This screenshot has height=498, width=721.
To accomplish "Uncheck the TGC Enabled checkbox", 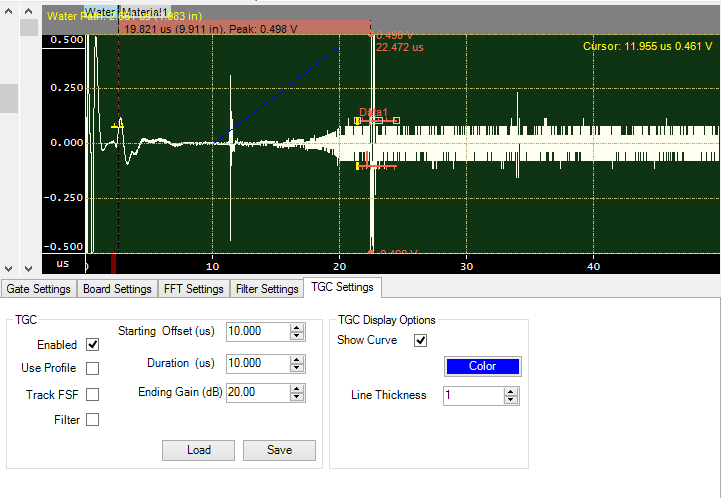I will click(93, 344).
